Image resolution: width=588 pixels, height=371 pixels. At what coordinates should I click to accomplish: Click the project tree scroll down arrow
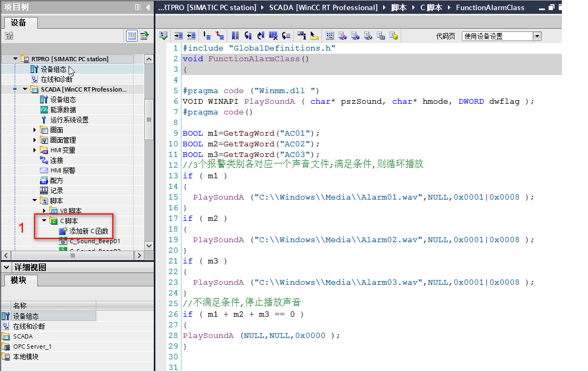[149, 246]
